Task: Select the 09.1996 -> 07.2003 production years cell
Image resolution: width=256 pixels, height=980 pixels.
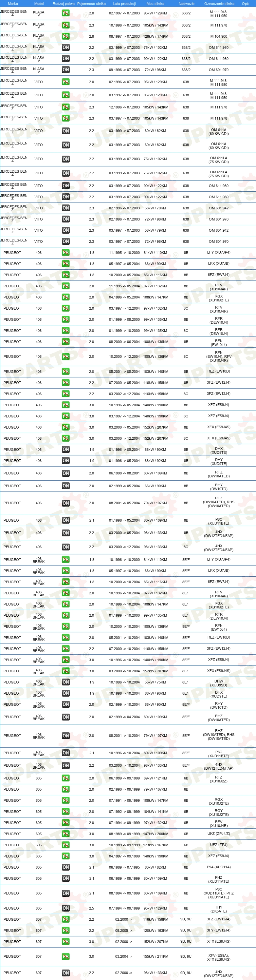Action: coord(124,70)
